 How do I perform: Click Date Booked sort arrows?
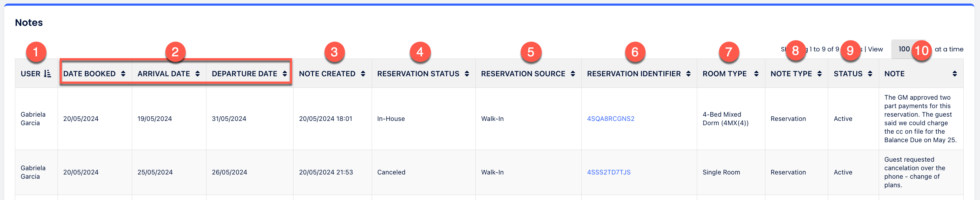(123, 74)
